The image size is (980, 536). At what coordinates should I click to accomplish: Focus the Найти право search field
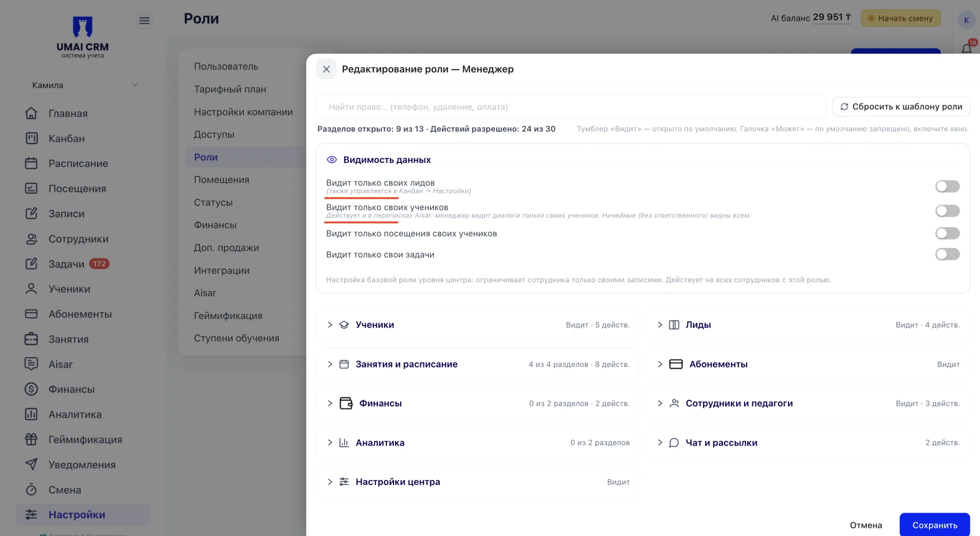coord(571,107)
